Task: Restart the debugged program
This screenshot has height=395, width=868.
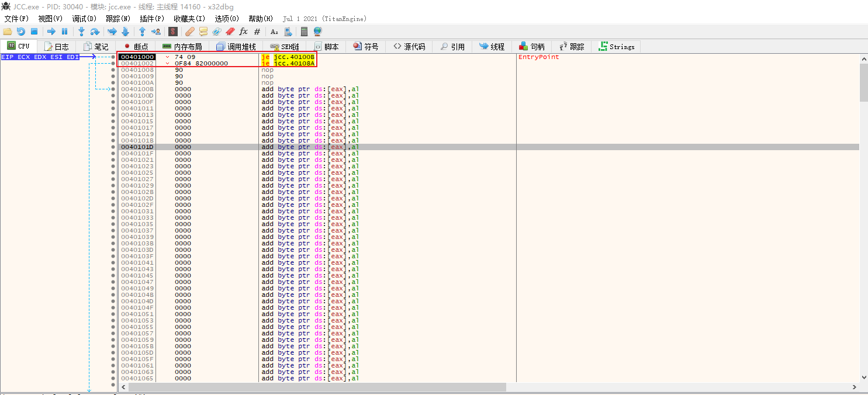Action: (21, 32)
